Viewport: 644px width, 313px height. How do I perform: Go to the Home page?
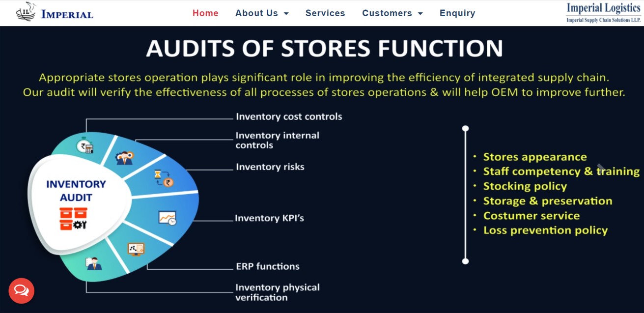(x=205, y=13)
